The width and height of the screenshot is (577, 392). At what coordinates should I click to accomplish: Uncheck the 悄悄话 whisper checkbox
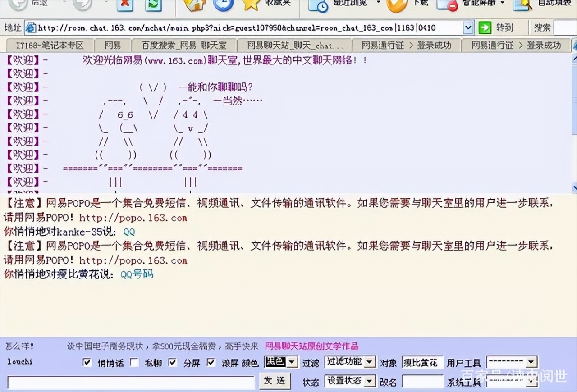pyautogui.click(x=87, y=362)
